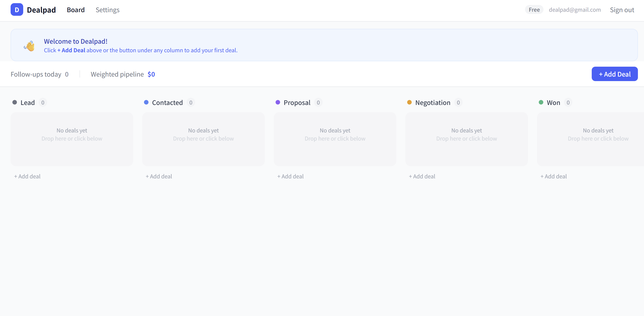The height and width of the screenshot is (316, 644).
Task: Click the Won count badge
Action: pyautogui.click(x=568, y=103)
